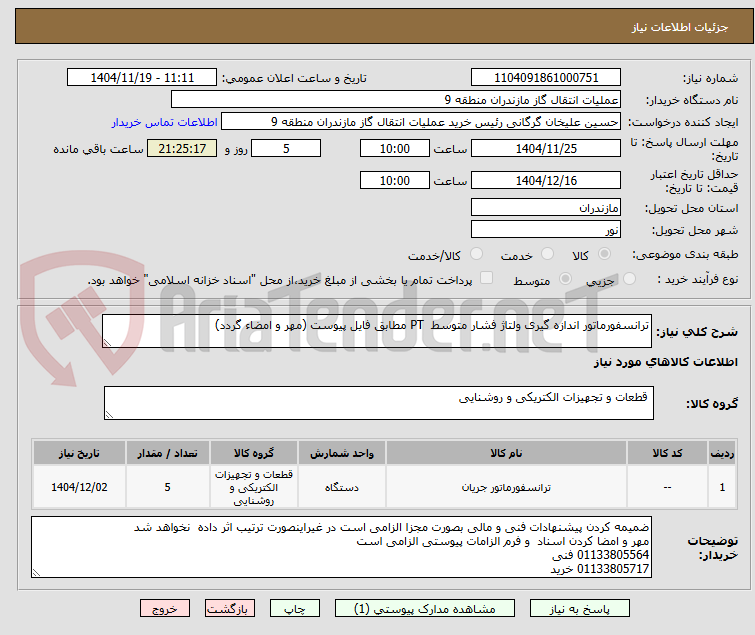Click the اطلاعات کالاهای مورد نیاز heading
The height and width of the screenshot is (635, 755).
pos(665,362)
